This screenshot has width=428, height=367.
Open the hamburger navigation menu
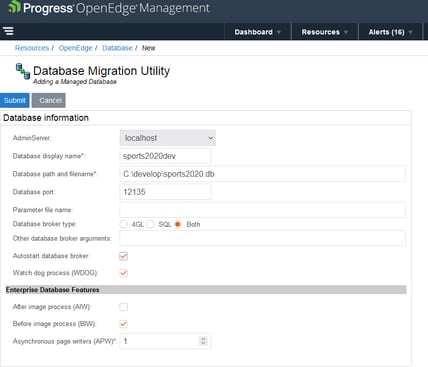click(8, 31)
